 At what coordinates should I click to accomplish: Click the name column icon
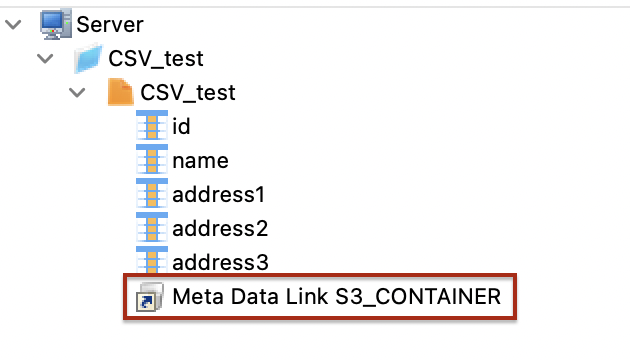click(x=152, y=160)
